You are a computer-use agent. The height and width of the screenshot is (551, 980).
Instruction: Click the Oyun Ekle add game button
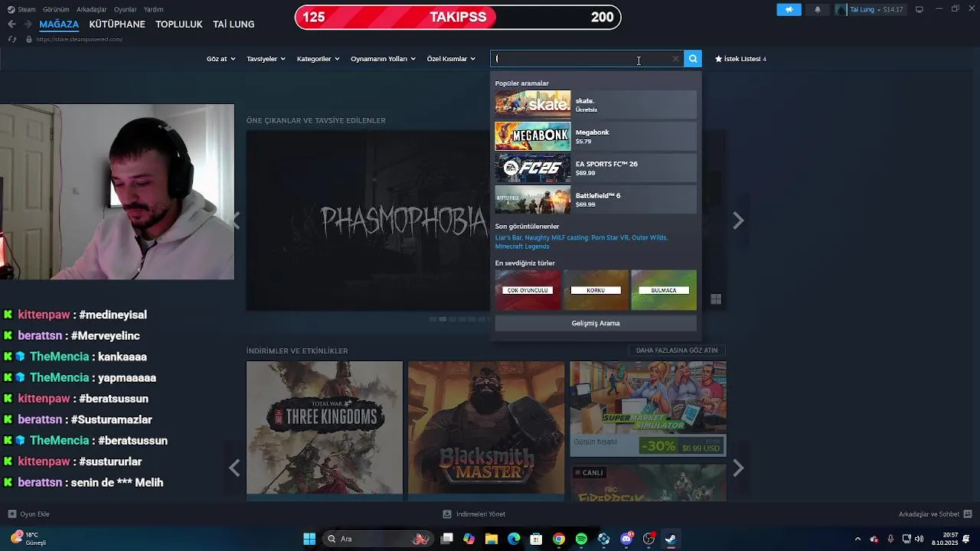(x=29, y=514)
